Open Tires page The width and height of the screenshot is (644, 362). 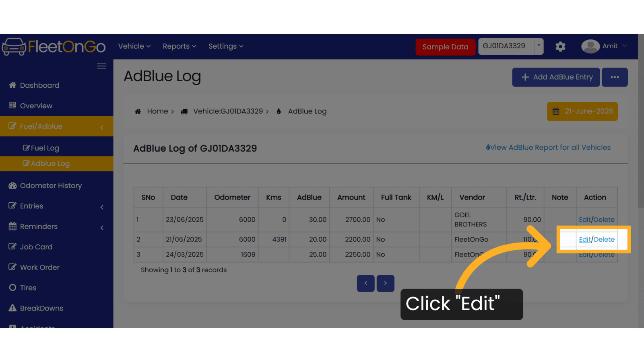point(28,288)
